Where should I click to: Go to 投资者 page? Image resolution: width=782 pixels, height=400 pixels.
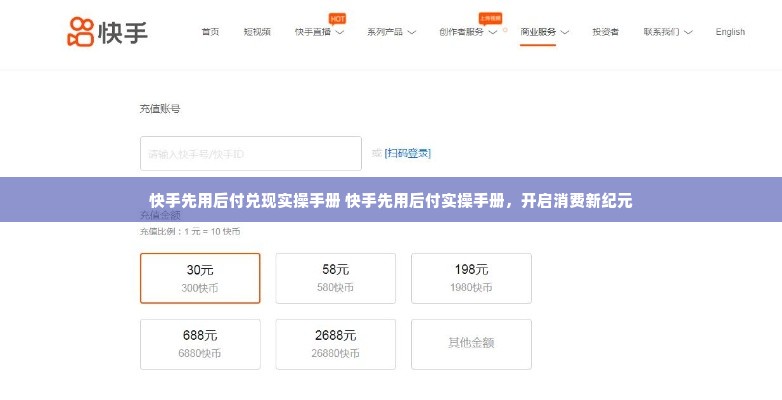(605, 32)
